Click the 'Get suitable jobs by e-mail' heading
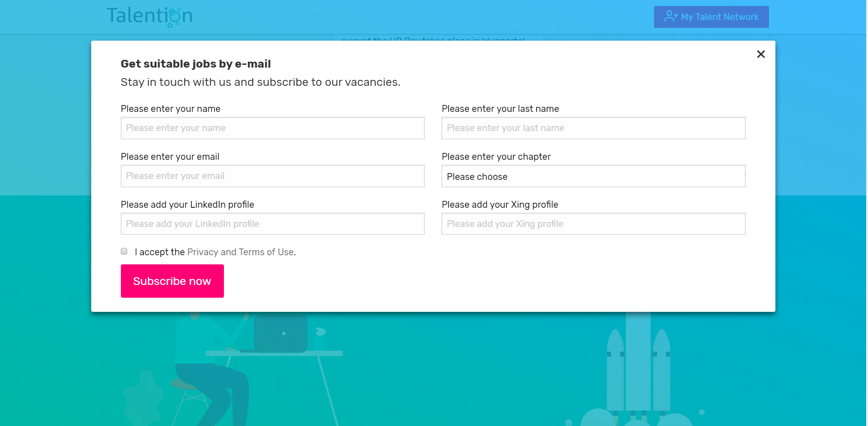Image resolution: width=868 pixels, height=426 pixels. (196, 64)
